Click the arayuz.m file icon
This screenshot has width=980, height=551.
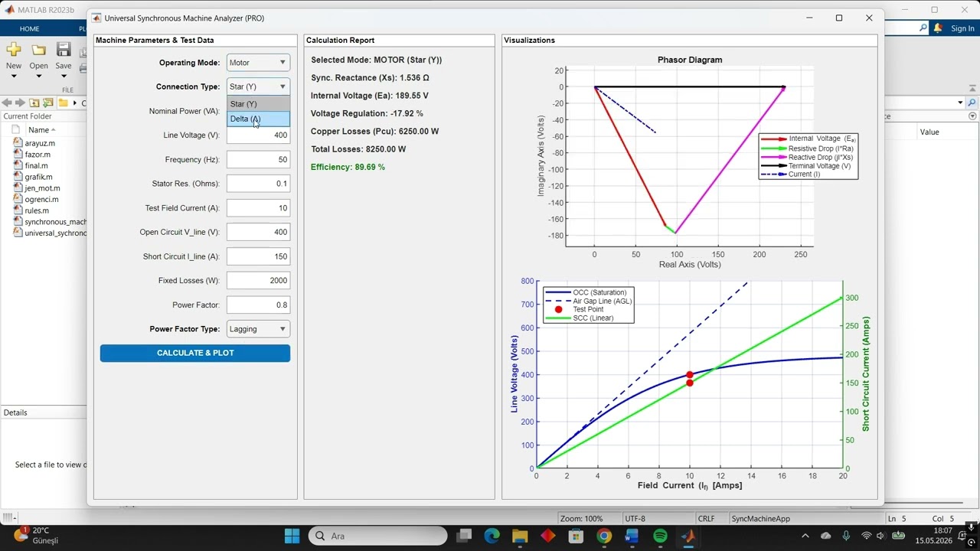tap(18, 143)
